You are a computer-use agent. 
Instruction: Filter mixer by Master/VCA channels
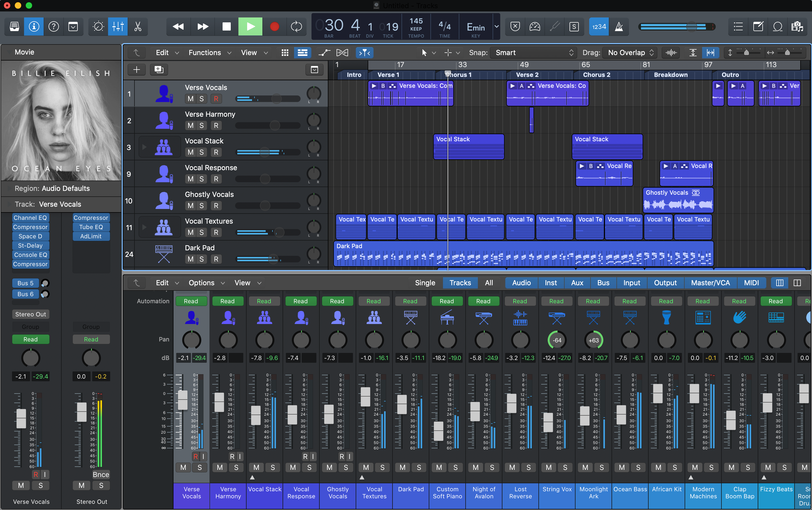point(710,283)
